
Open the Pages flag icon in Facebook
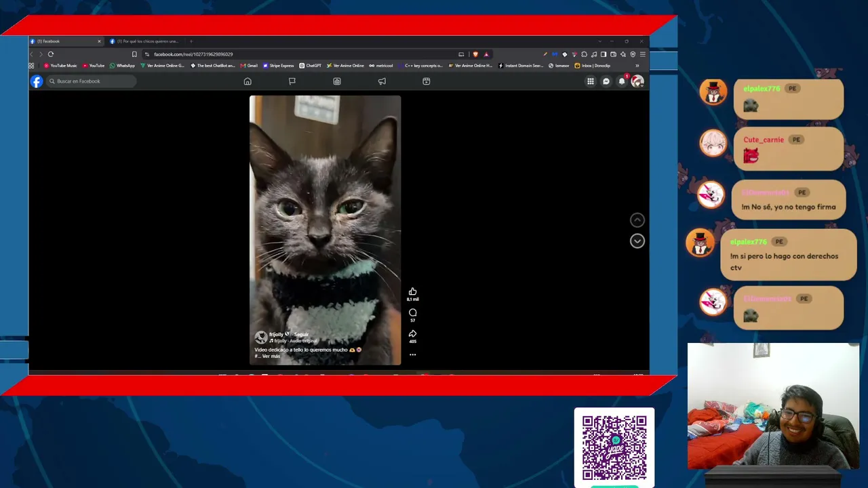[292, 81]
